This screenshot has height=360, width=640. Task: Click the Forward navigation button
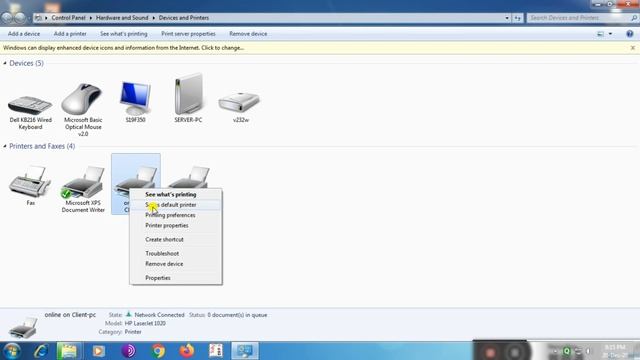pyautogui.click(x=20, y=18)
